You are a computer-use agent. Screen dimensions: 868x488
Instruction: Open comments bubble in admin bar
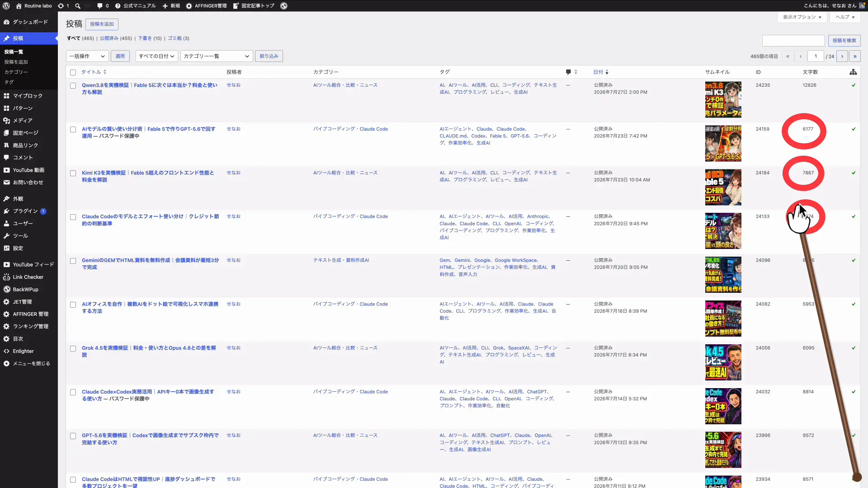pos(103,6)
